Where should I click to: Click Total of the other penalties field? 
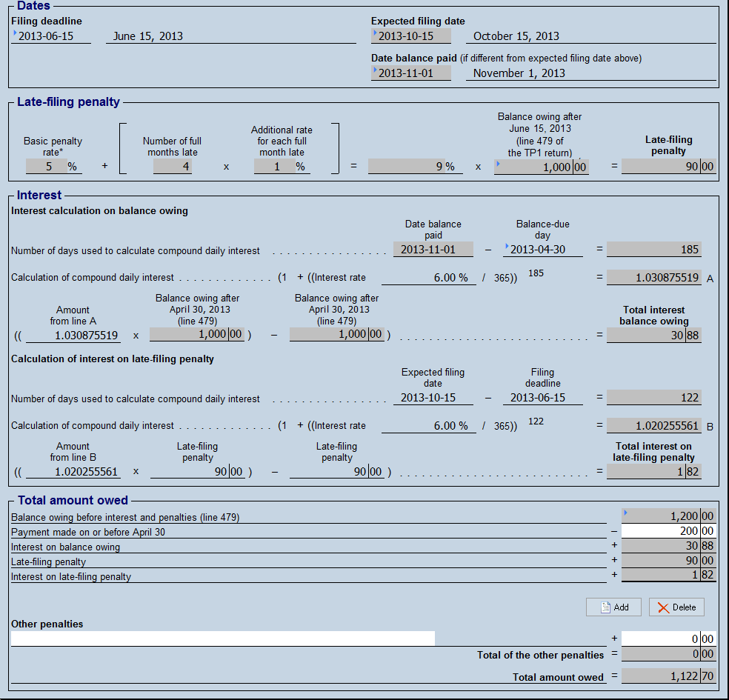tap(668, 653)
